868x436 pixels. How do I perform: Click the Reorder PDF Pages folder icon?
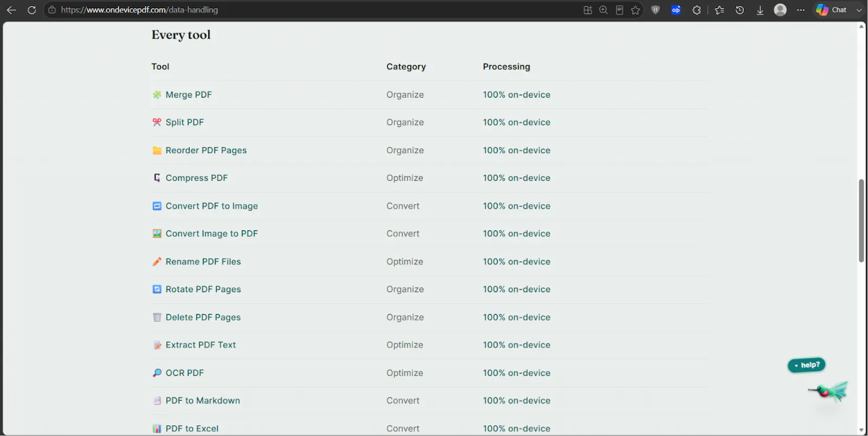[157, 150]
